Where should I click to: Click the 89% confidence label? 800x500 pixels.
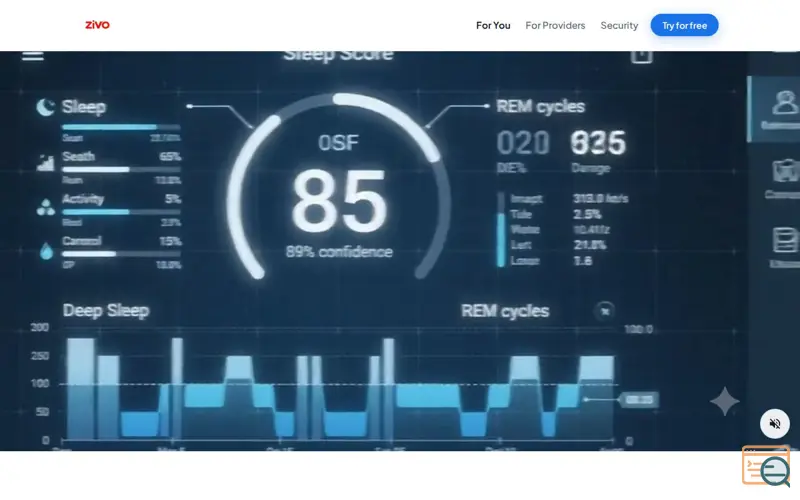339,252
